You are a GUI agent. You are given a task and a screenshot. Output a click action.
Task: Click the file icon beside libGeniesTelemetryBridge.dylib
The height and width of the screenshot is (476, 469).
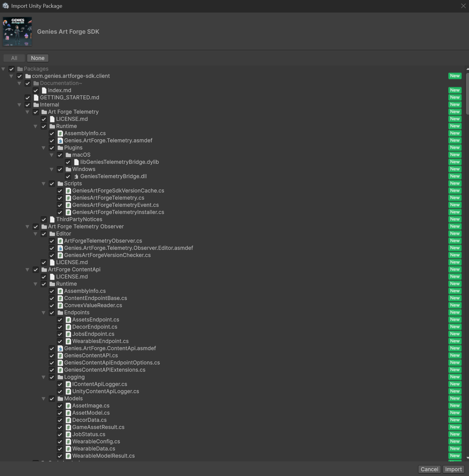[x=76, y=162]
